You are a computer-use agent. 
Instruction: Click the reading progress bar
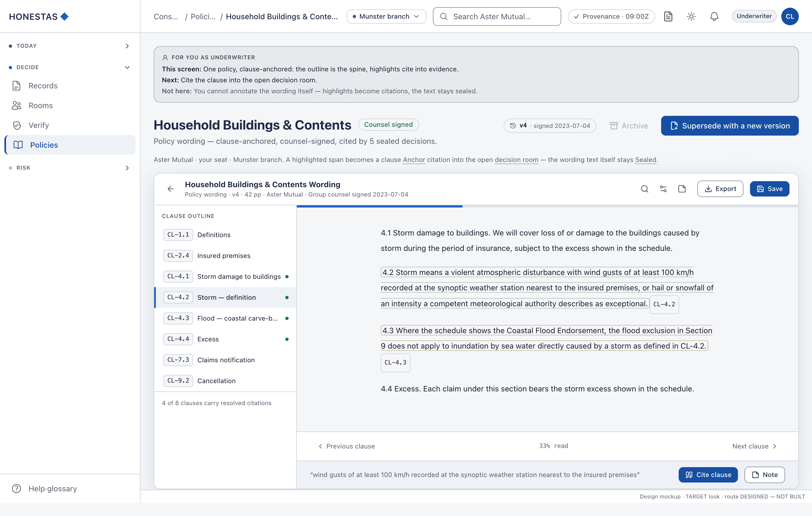click(547, 206)
